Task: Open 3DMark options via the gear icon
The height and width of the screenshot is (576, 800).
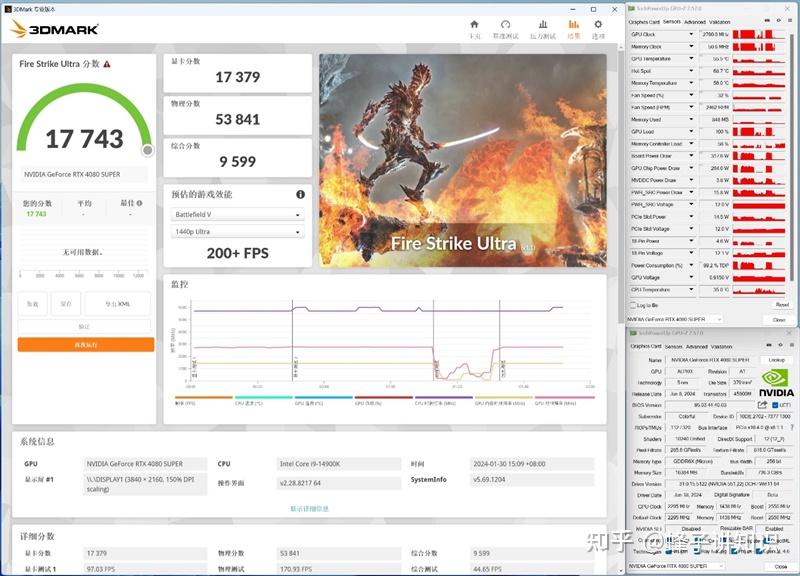Action: coord(598,26)
